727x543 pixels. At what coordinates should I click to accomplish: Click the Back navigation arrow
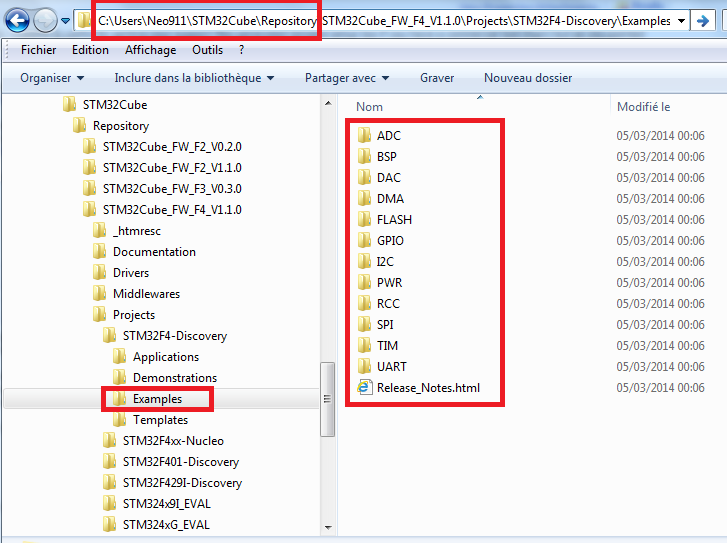(x=18, y=20)
